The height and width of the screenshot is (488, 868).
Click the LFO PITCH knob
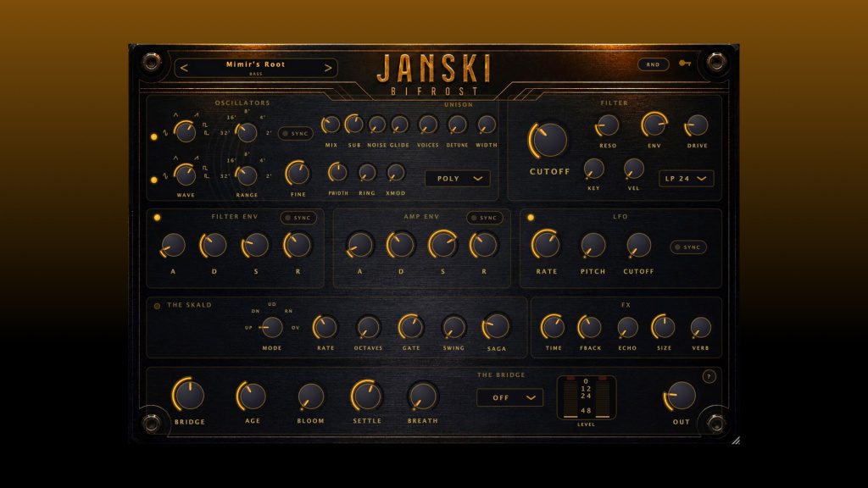tap(593, 245)
